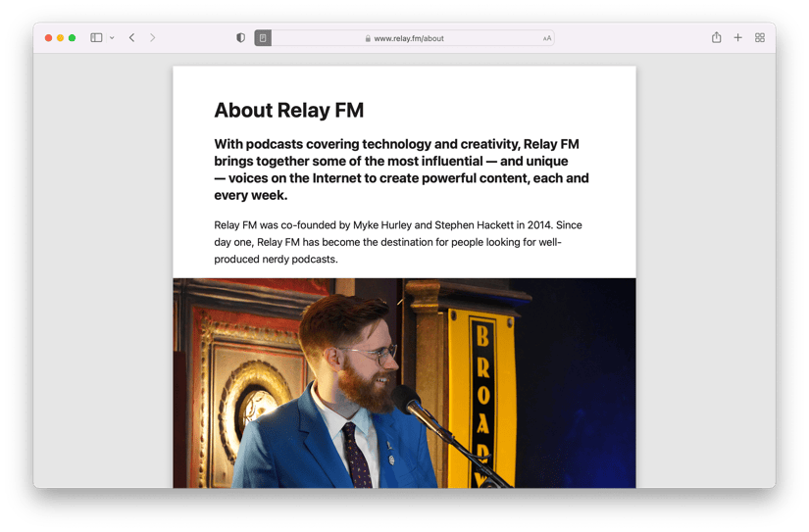Toggle Reader view in the address bar
The image size is (809, 532).
point(263,37)
